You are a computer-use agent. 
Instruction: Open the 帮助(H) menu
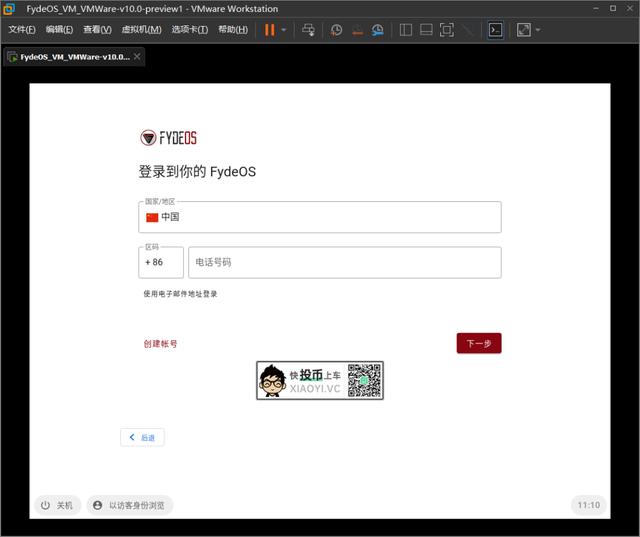233,29
